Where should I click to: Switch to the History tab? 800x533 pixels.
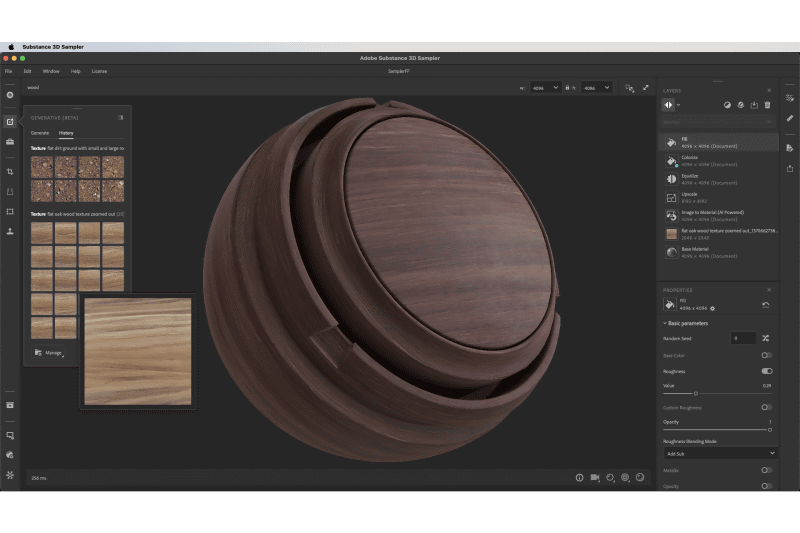[x=66, y=133]
